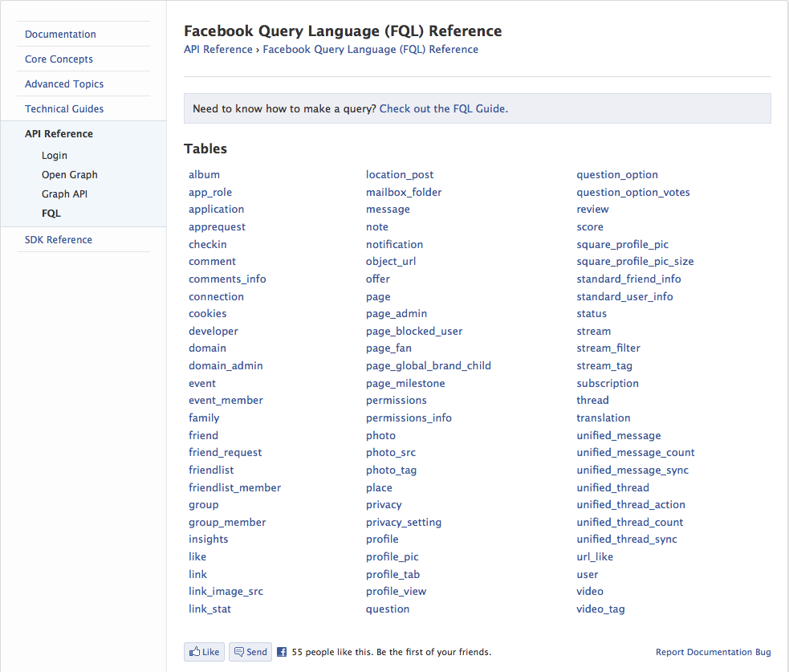Click the Like button with thumbs-up icon

click(205, 652)
